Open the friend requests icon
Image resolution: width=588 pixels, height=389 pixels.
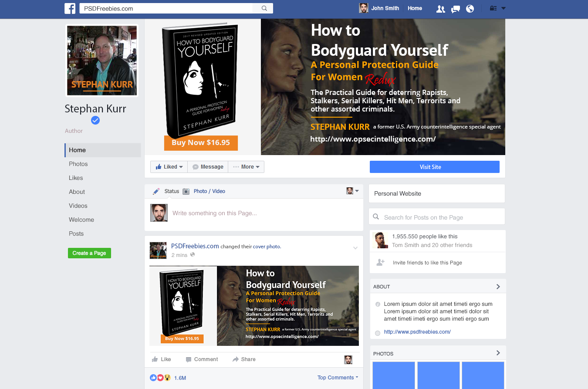pyautogui.click(x=440, y=8)
